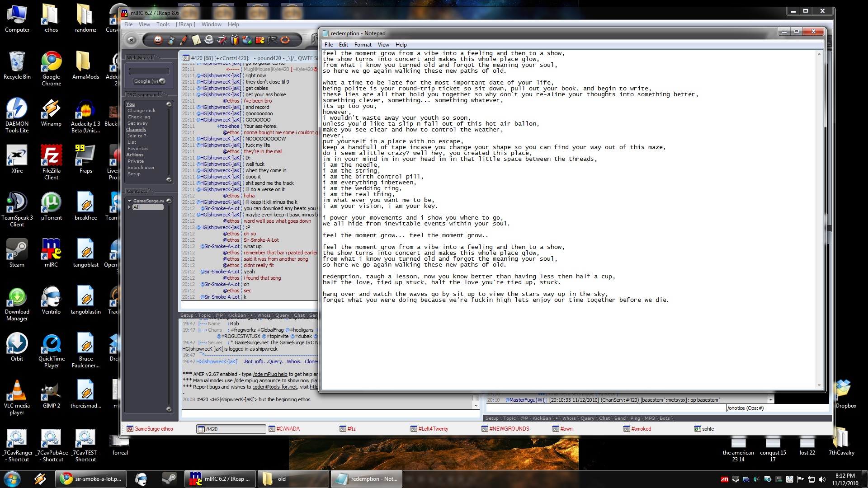Screen dimensions: 868x488
Task: Expand the All contacts group
Action: click(x=129, y=207)
